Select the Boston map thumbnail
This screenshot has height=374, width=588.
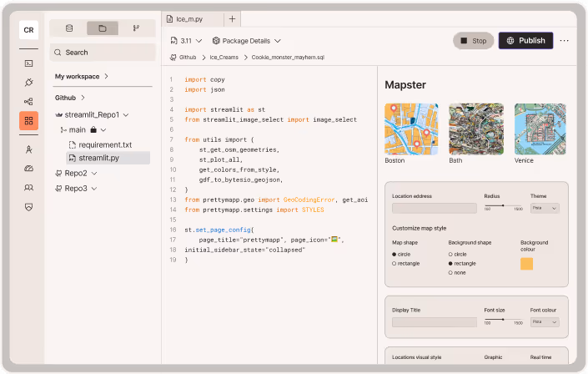coord(411,129)
